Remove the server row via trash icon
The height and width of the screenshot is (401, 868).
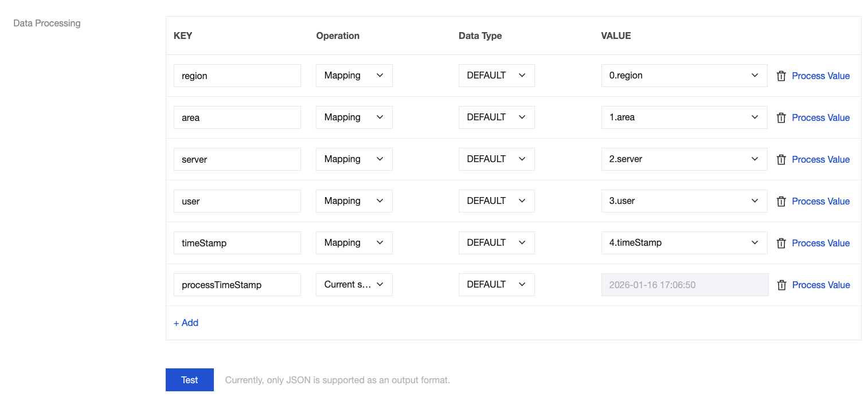pyautogui.click(x=781, y=160)
